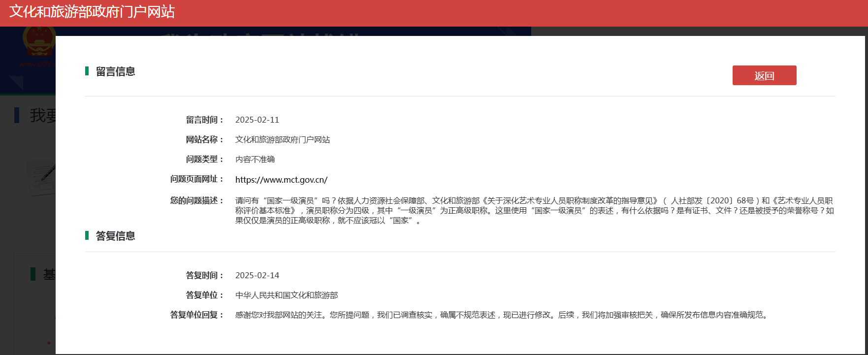The width and height of the screenshot is (868, 355).
Task: Click the 文化和旅游部政府门户网站 header title
Action: pyautogui.click(x=92, y=12)
